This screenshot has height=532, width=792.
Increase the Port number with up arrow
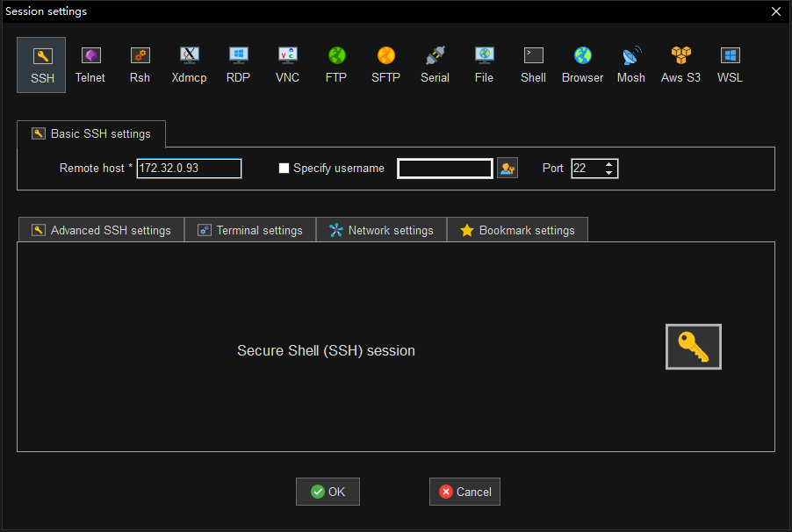pos(609,164)
